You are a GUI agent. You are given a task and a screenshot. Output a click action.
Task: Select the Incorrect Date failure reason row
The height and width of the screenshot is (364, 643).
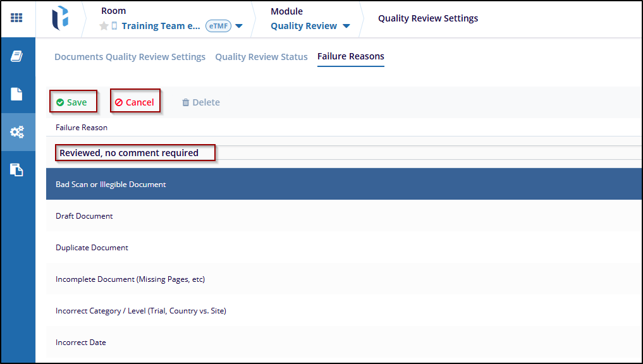(x=81, y=343)
